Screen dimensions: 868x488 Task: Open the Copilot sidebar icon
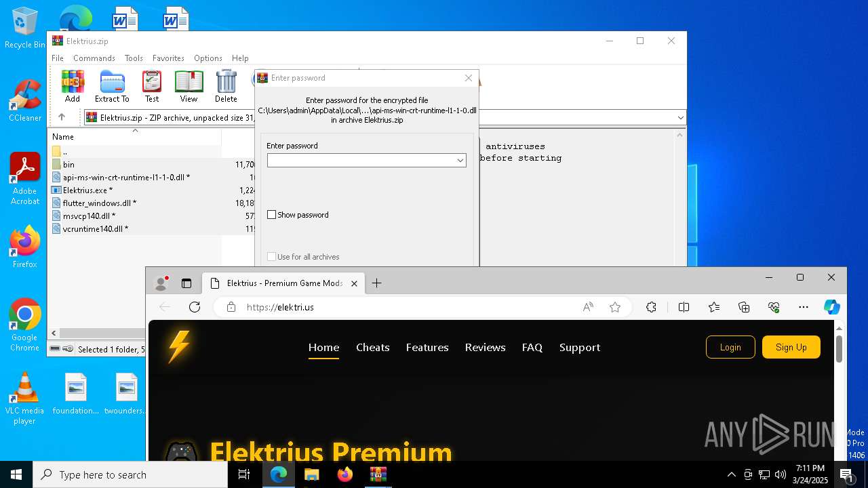click(832, 307)
